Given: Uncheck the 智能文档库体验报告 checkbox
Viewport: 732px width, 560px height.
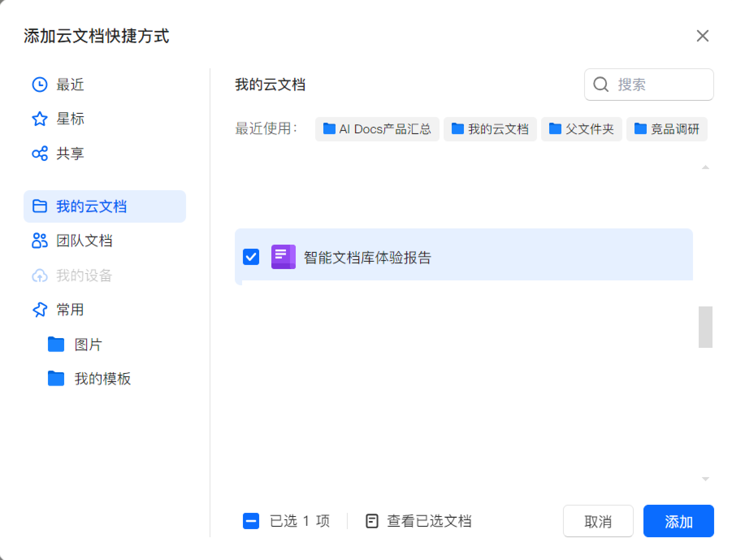Looking at the screenshot, I should tap(251, 257).
